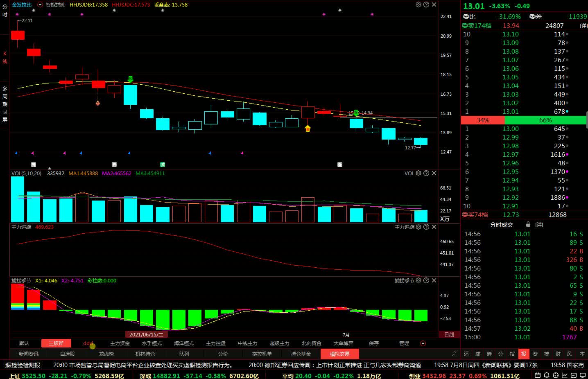Click the 66% green buy ratio bar
588x379 pixels.
(545, 120)
